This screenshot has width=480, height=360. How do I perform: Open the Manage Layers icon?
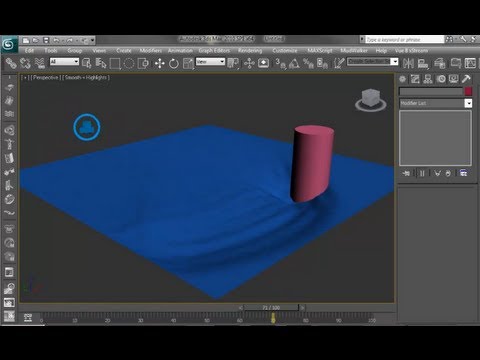pyautogui.click(x=440, y=63)
